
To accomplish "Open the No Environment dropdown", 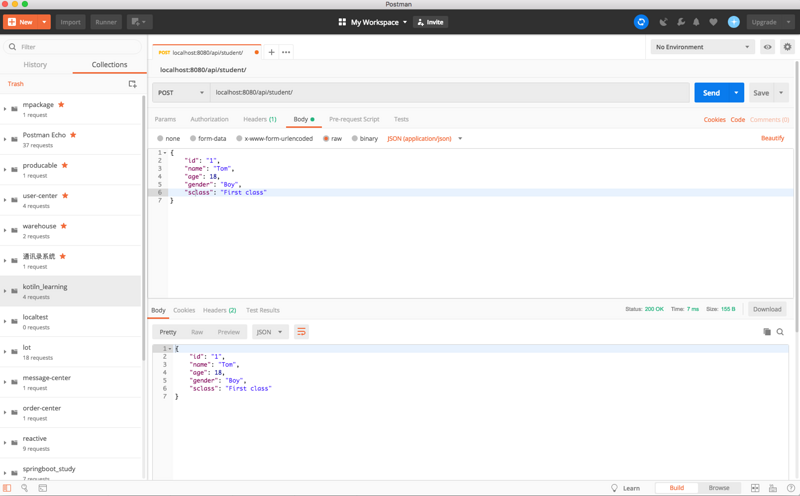I will pyautogui.click(x=702, y=47).
